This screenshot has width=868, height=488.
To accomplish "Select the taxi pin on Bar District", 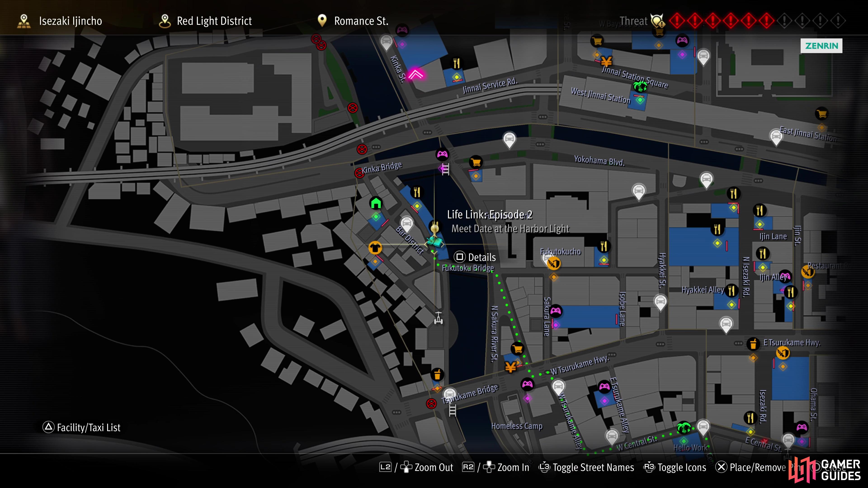I will (407, 224).
